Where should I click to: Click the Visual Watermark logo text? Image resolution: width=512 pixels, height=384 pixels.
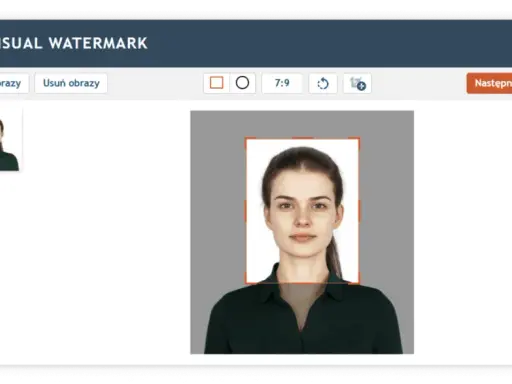(x=73, y=43)
